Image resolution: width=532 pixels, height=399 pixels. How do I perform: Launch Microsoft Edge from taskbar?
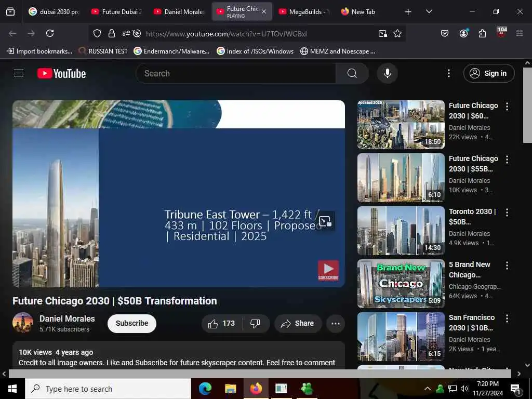205,389
